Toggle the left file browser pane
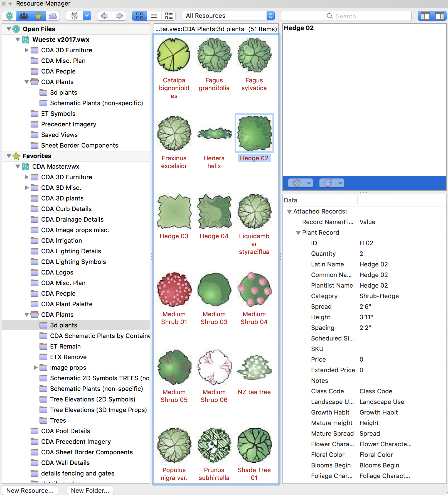Viewport: 448px width, 495px height. 425,16
